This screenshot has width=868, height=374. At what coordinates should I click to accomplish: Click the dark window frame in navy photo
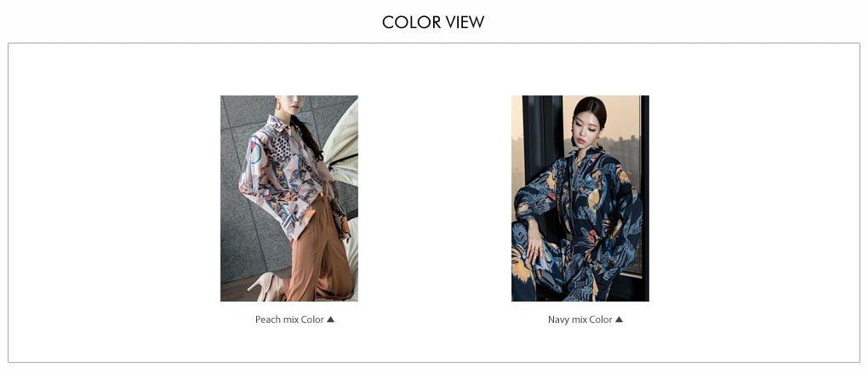[541, 144]
